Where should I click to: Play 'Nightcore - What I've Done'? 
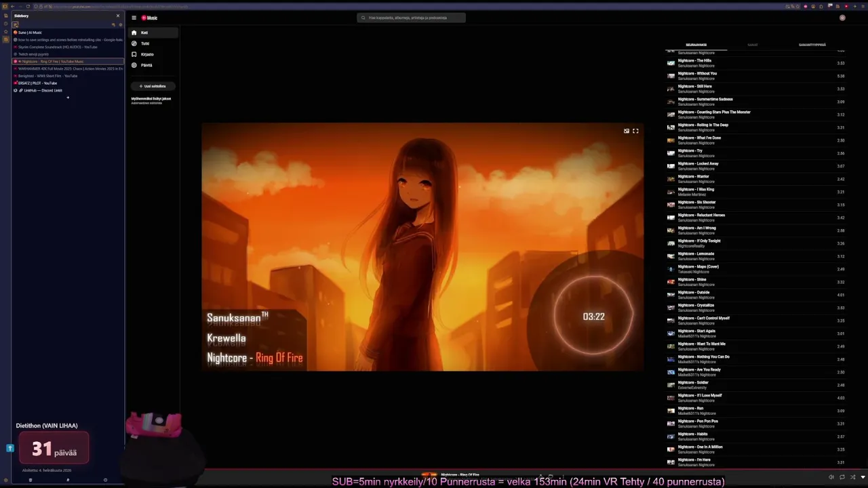tap(756, 140)
